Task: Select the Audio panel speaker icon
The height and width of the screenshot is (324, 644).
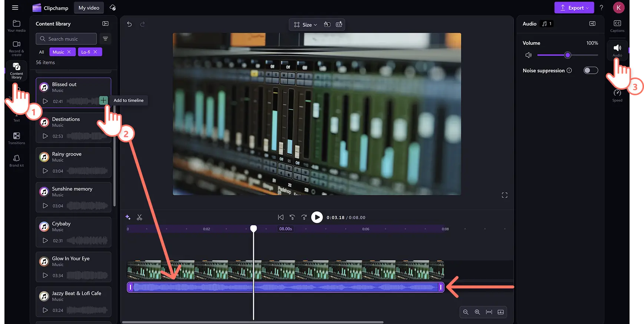Action: coord(617,48)
